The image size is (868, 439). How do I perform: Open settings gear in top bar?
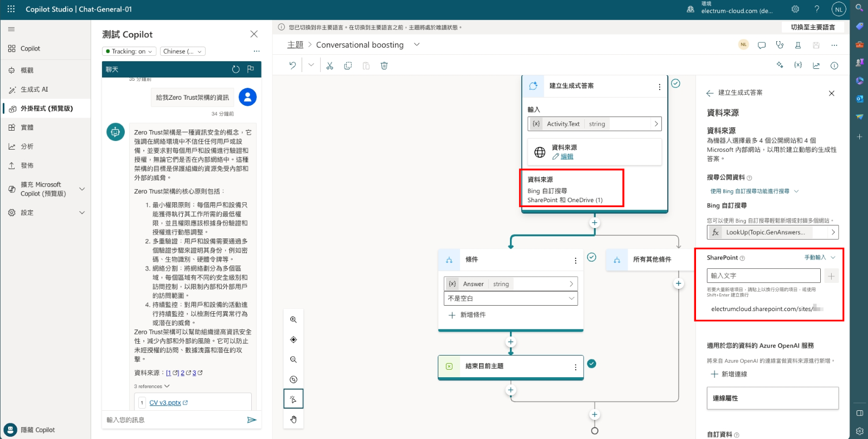coord(795,9)
